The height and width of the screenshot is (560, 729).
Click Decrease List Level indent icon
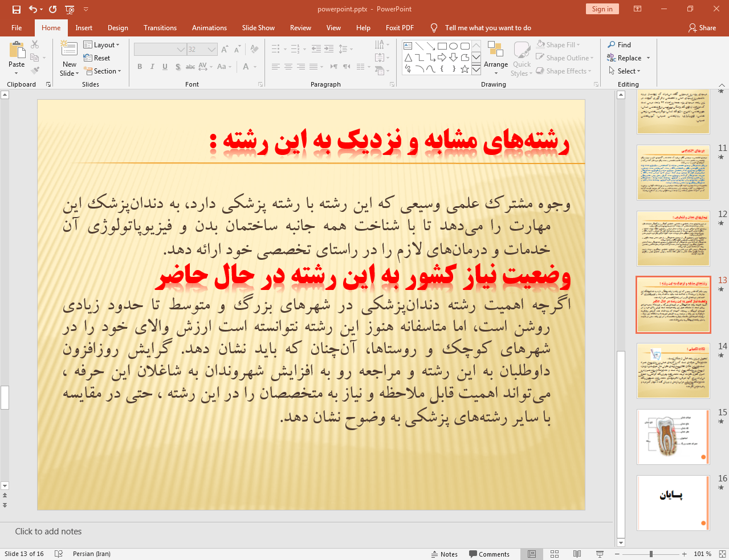(316, 49)
